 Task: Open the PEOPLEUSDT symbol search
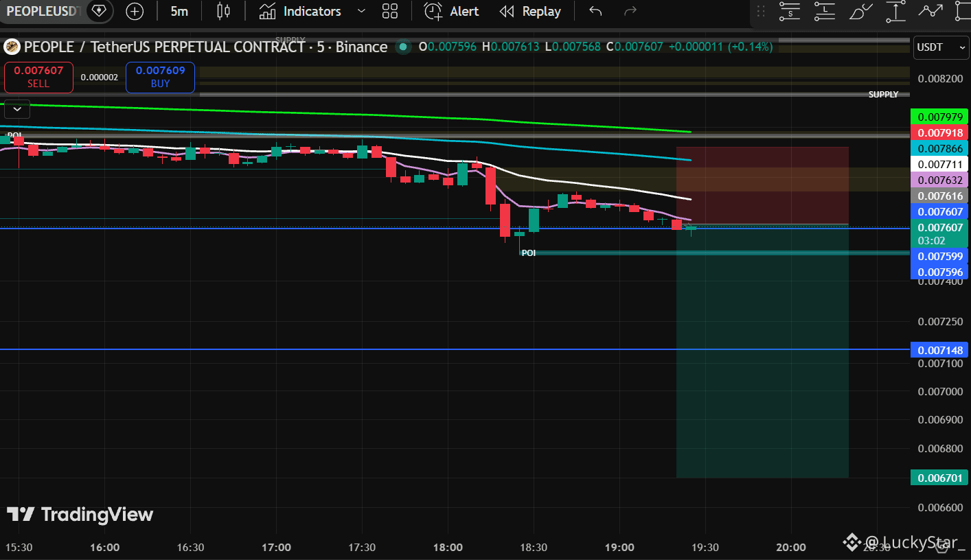[x=45, y=11]
